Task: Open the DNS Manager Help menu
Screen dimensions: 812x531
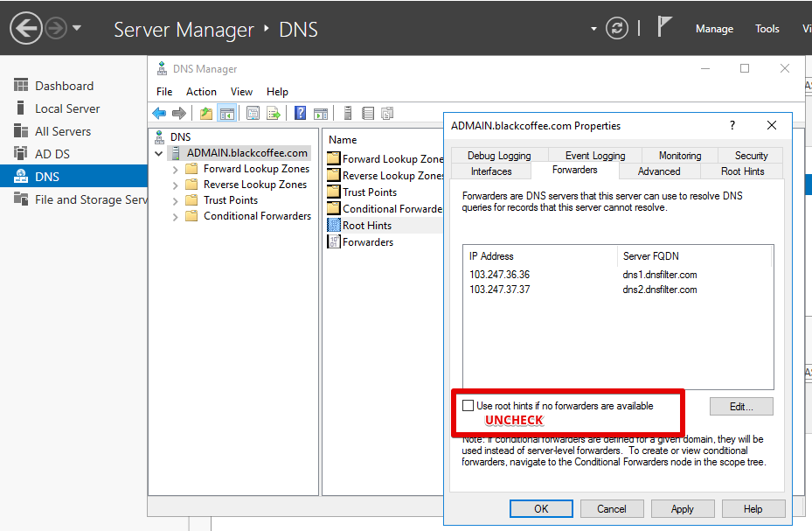Action: (x=277, y=92)
